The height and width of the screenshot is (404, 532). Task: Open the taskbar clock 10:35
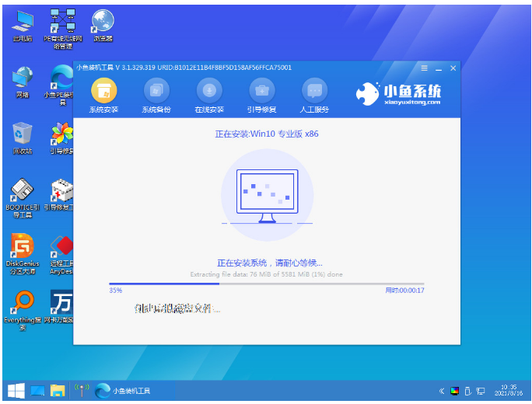click(508, 390)
